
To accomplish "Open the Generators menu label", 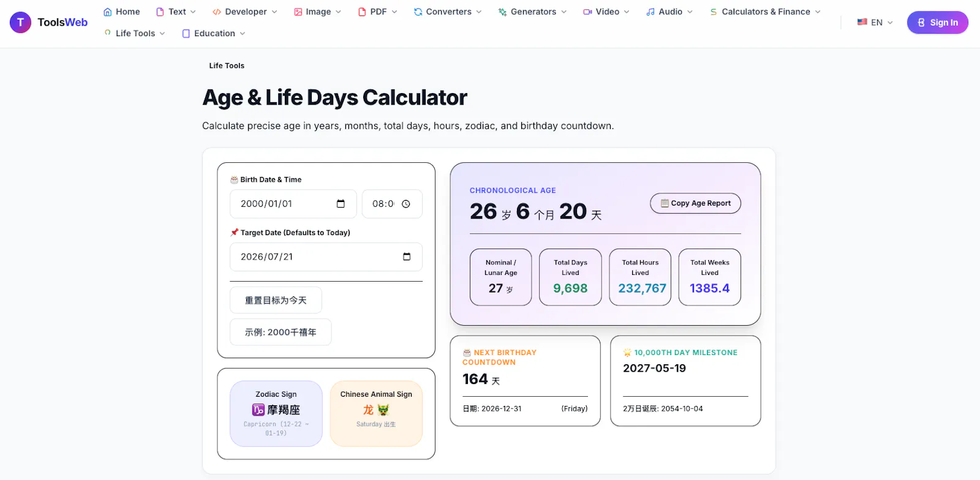I will tap(533, 12).
